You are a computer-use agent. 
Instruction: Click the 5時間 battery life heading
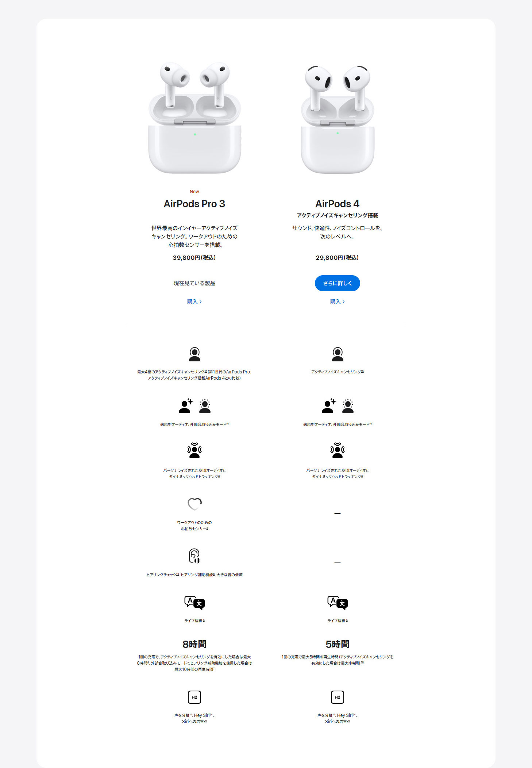click(338, 644)
